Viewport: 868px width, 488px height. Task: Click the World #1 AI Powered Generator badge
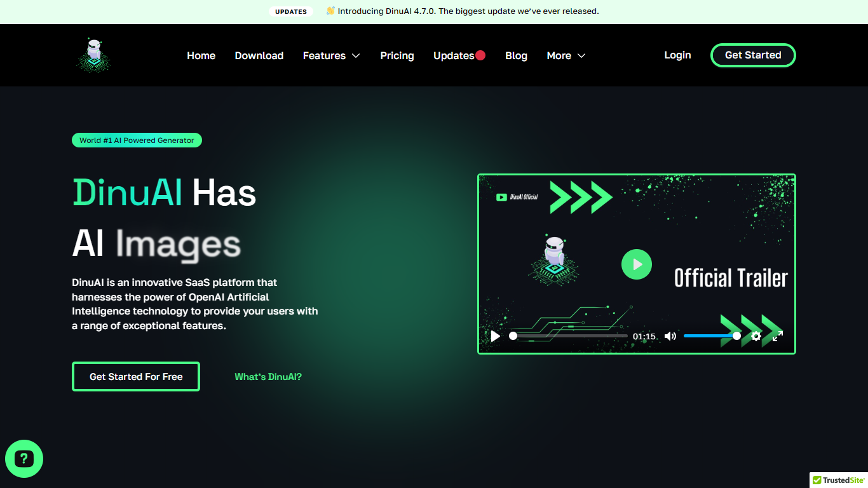click(137, 140)
